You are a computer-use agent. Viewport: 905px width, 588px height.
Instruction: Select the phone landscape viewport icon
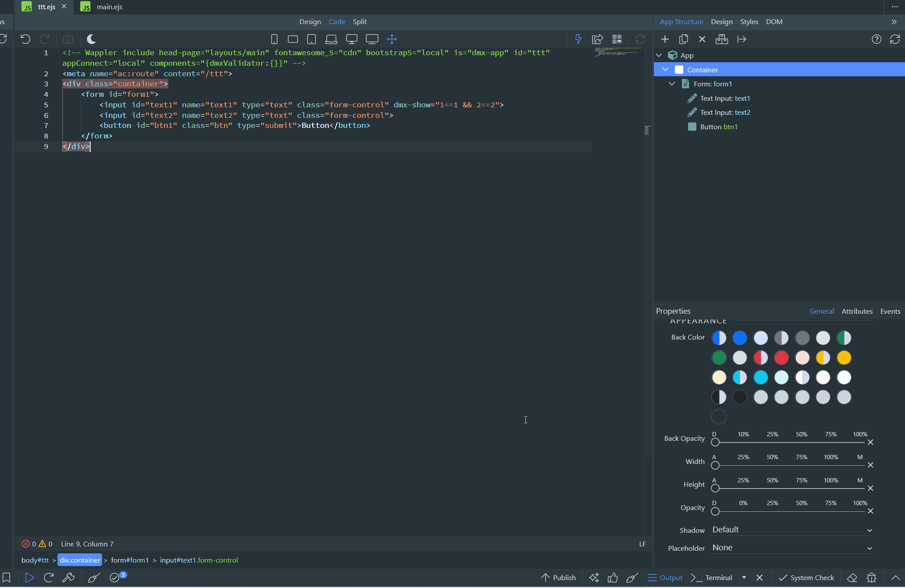pyautogui.click(x=293, y=39)
